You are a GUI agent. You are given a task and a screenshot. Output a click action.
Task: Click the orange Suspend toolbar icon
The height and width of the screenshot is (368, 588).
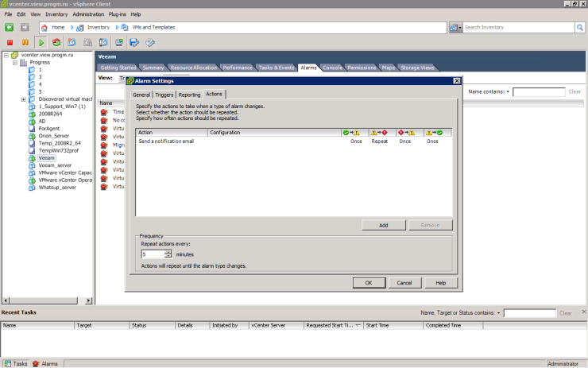pos(25,42)
